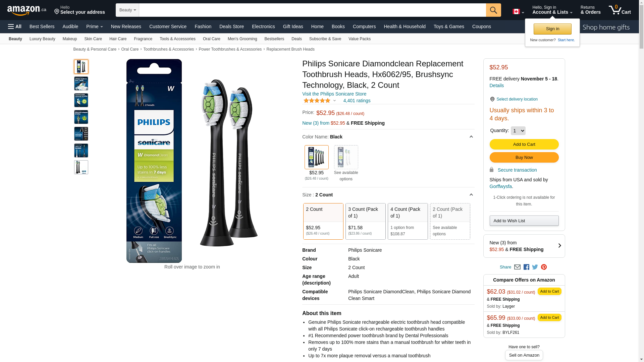Open the Deals Store menu item

(x=231, y=26)
